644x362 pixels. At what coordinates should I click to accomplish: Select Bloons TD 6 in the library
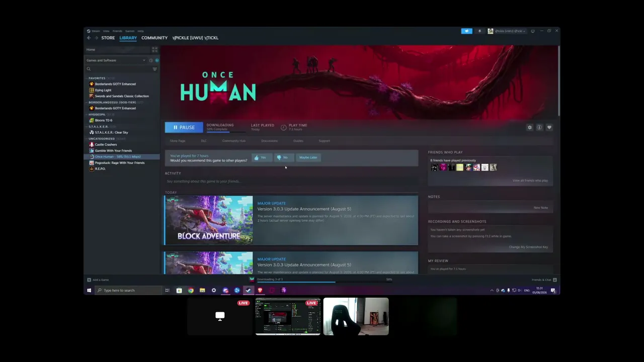[104, 120]
